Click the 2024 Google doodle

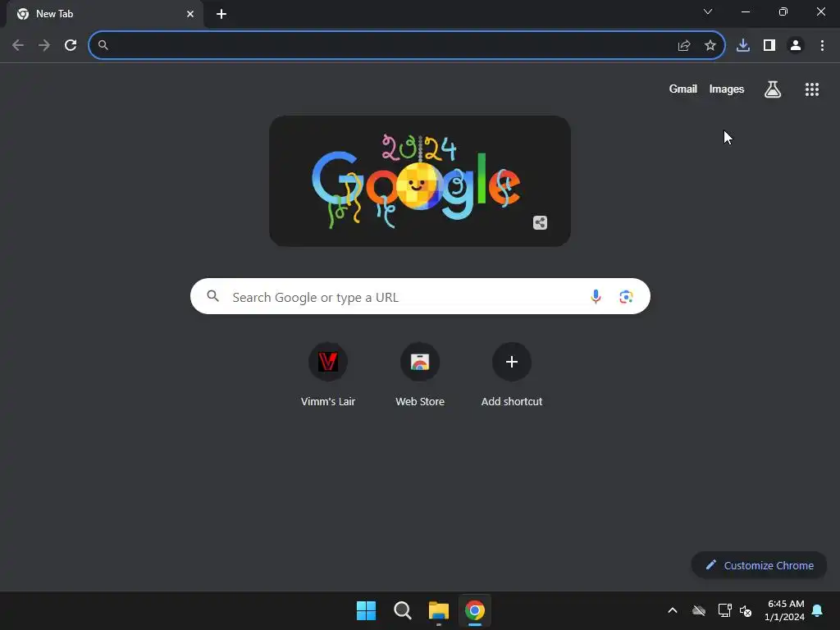coord(419,181)
